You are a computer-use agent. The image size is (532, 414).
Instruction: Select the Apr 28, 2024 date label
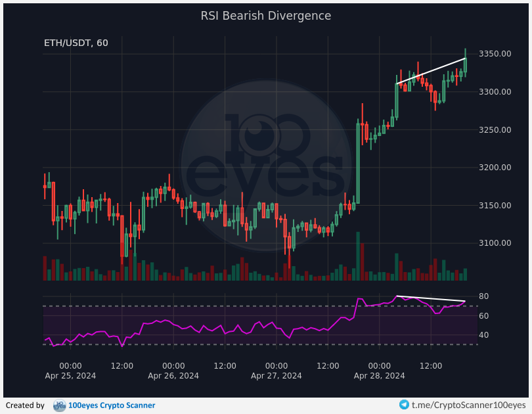click(x=379, y=376)
